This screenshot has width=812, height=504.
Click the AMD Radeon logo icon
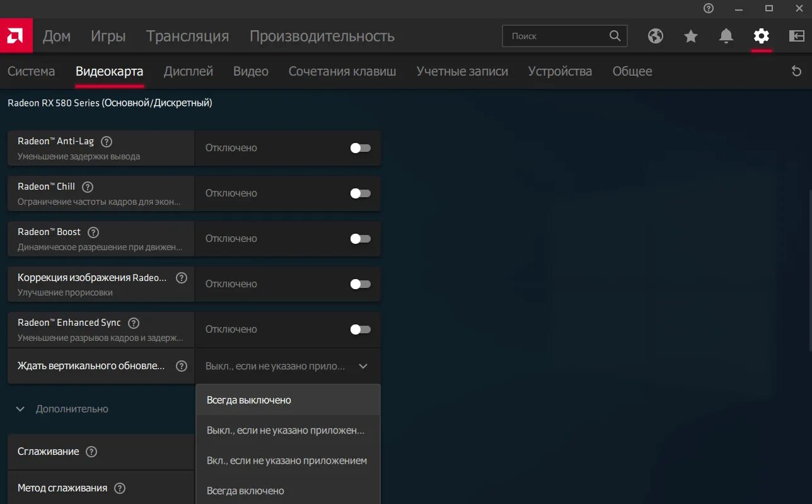[x=16, y=35]
